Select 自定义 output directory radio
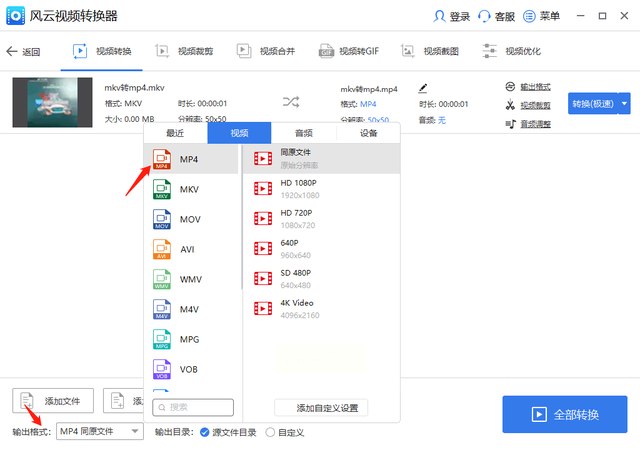 tap(270, 432)
